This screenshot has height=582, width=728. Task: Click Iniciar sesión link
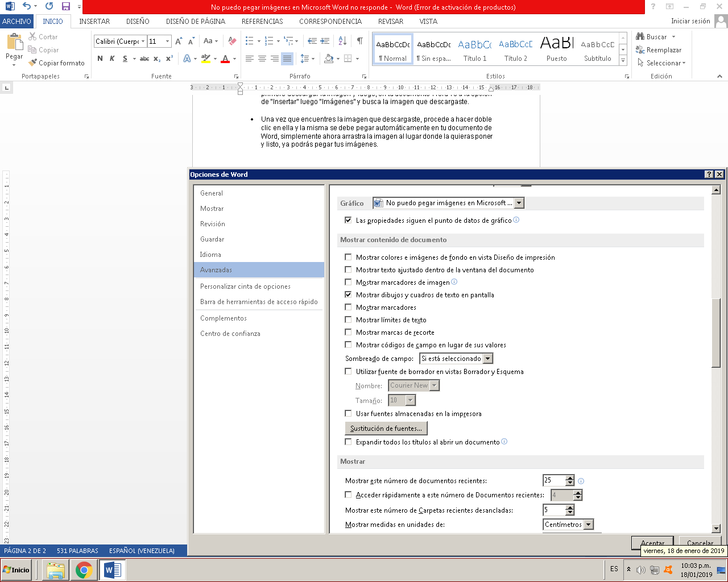pyautogui.click(x=690, y=21)
